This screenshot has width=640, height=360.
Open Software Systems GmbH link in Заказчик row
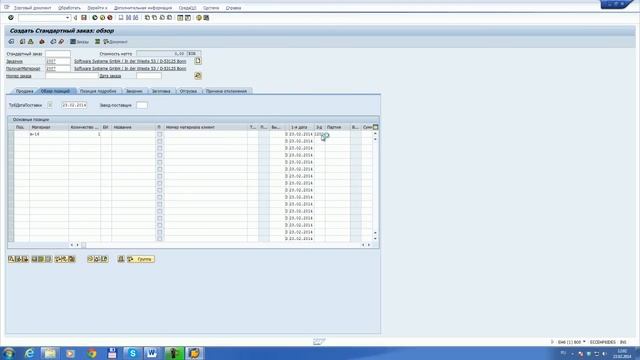click(130, 61)
